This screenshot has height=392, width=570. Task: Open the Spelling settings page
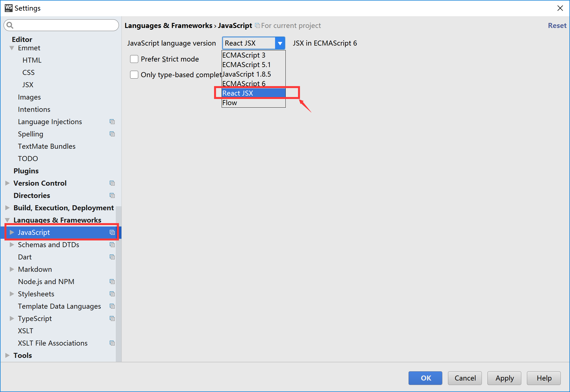[31, 134]
